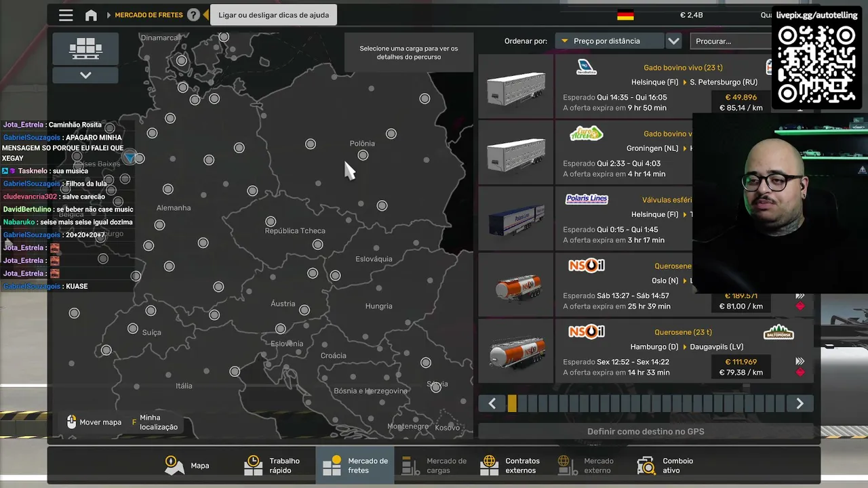This screenshot has width=868, height=488.
Task: Open the 'Mercado externo' tab
Action: [x=586, y=466]
